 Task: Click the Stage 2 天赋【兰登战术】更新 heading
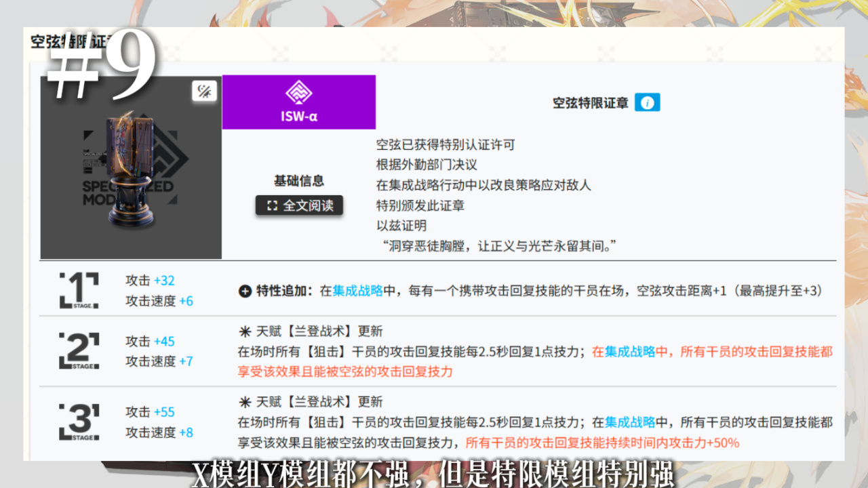(x=319, y=331)
